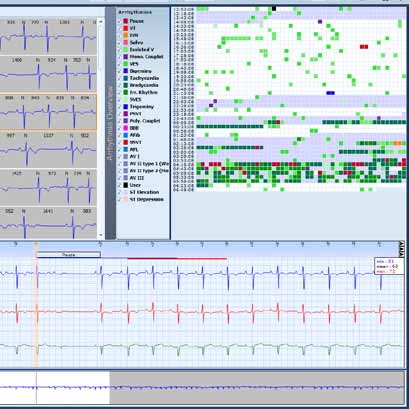This screenshot has height=409, width=409.
Task: Click the blue Trigeminy cell in overview grid
Action: pos(330,93)
